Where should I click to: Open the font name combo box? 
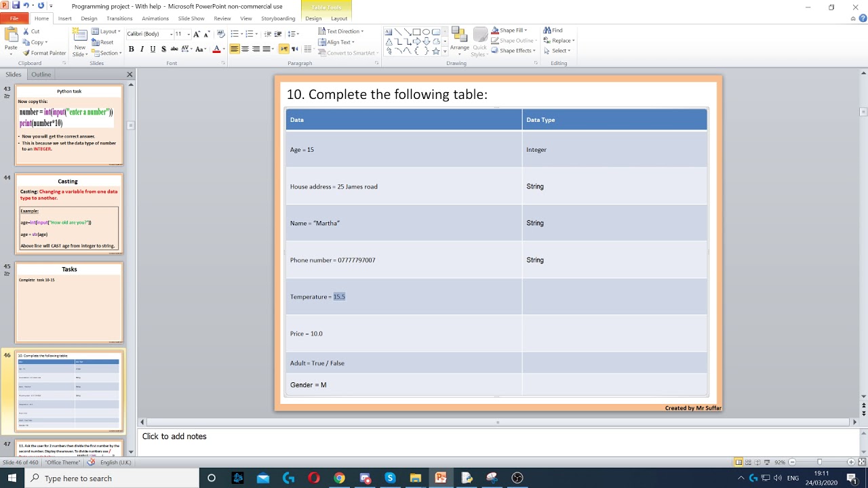point(149,34)
